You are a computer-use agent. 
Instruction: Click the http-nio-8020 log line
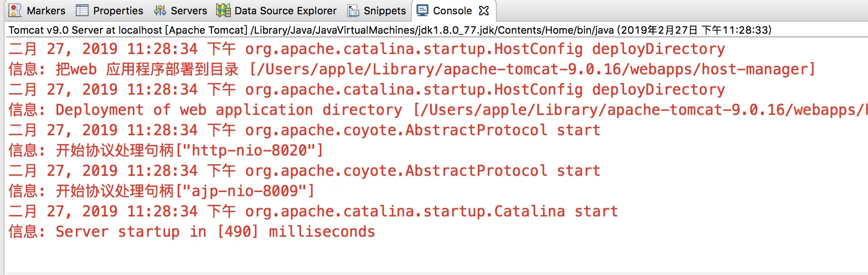coord(166,150)
